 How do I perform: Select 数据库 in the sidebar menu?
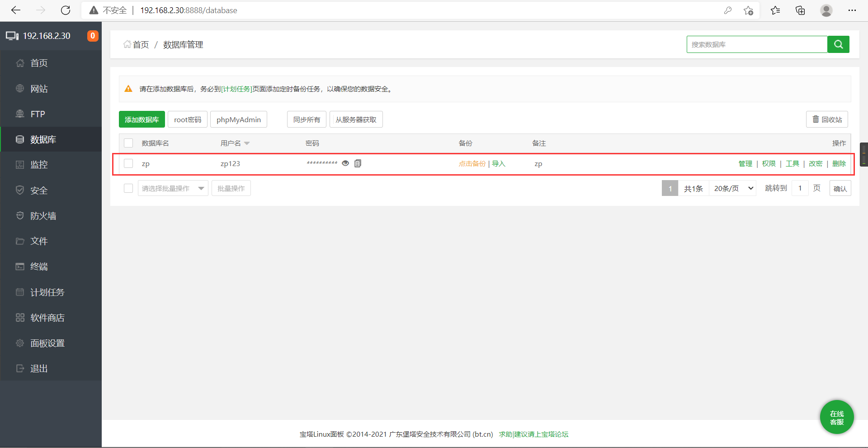click(43, 139)
